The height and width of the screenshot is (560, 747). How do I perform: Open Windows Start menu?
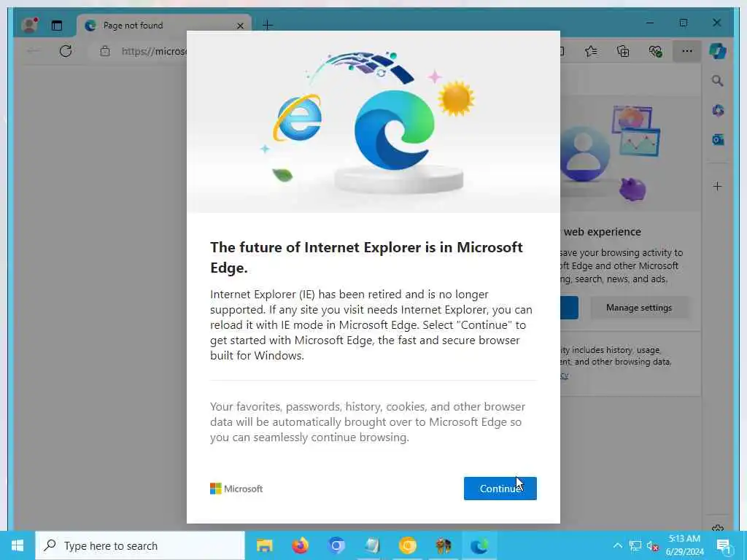point(18,545)
